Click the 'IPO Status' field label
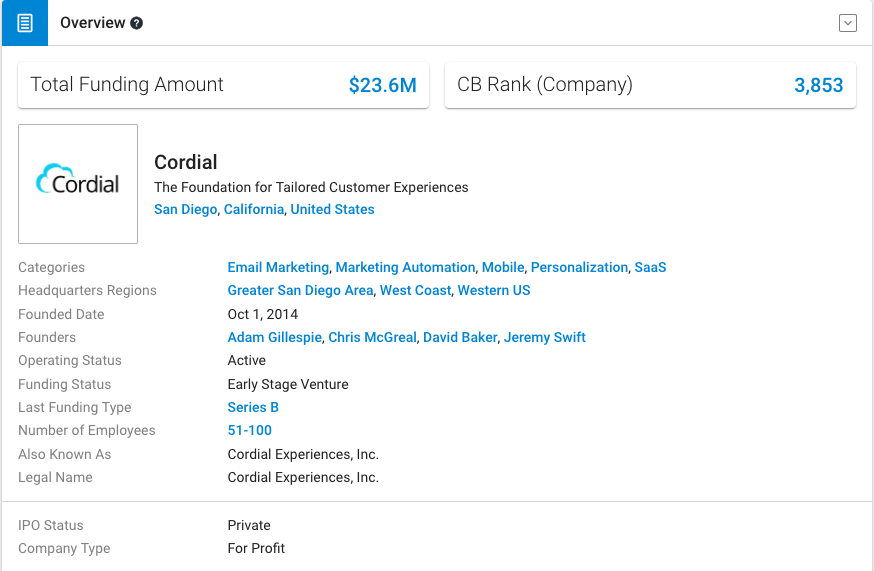Screen dimensions: 874x571 tap(51, 525)
